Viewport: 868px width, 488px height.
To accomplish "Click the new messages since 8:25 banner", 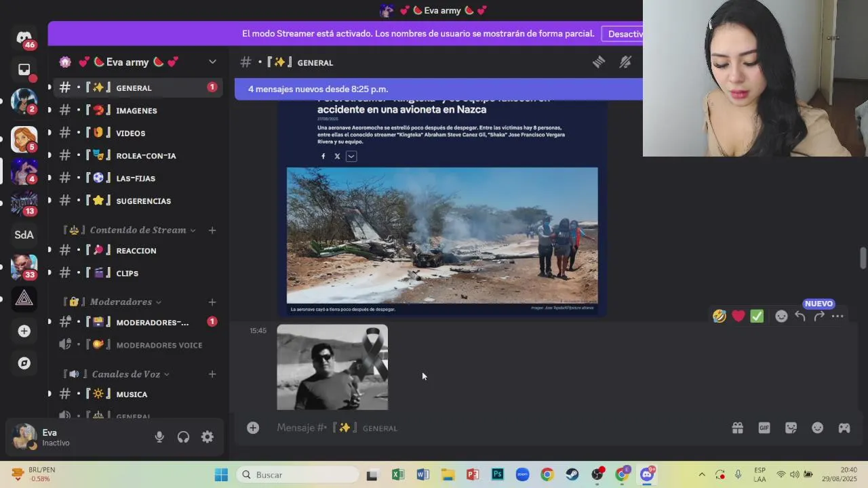I will [x=439, y=89].
